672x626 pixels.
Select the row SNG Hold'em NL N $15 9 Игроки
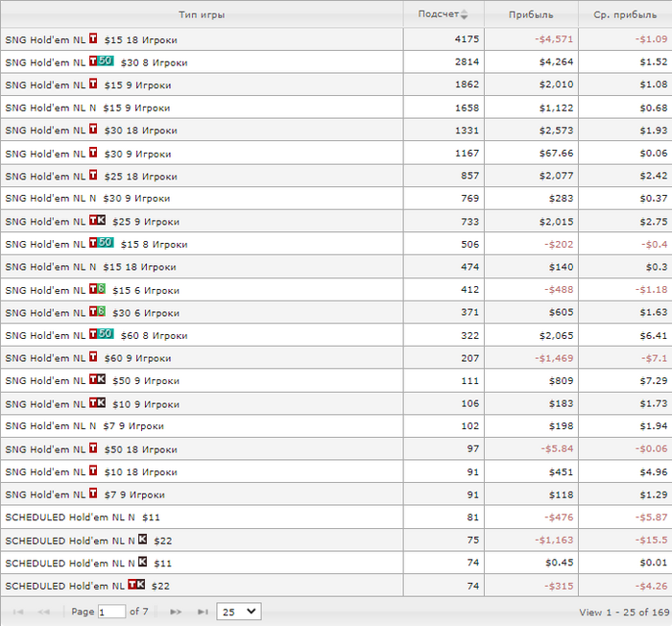336,108
